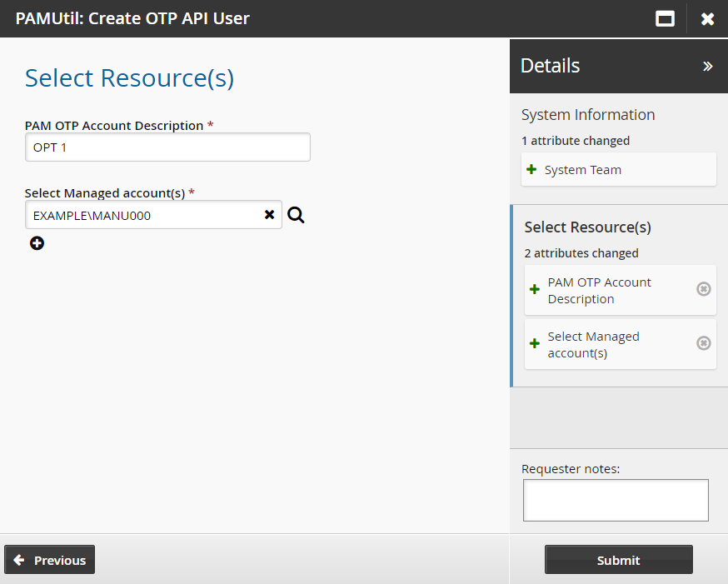Expand green plus beside PAM OTP Account Description
The image size is (728, 584).
tap(535, 290)
